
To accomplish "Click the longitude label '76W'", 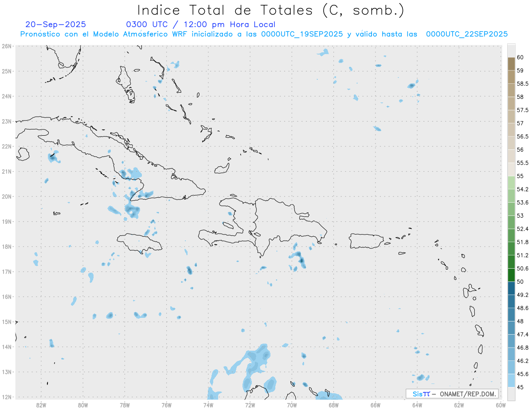I will (166, 405).
